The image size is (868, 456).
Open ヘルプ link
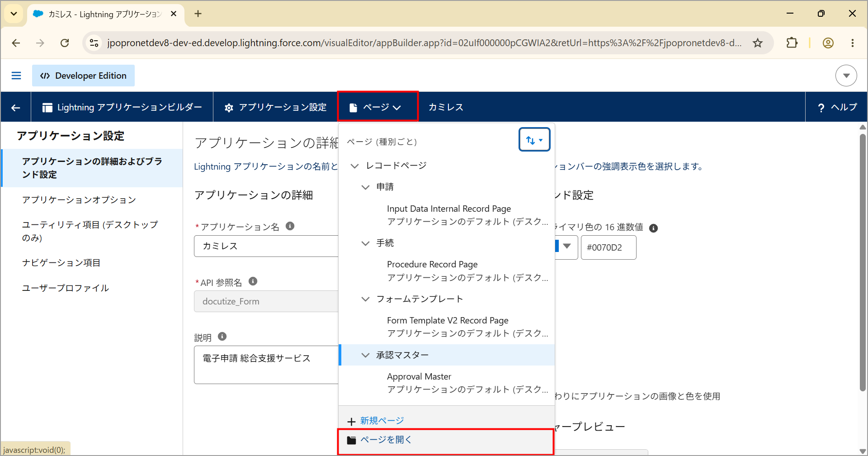point(837,107)
